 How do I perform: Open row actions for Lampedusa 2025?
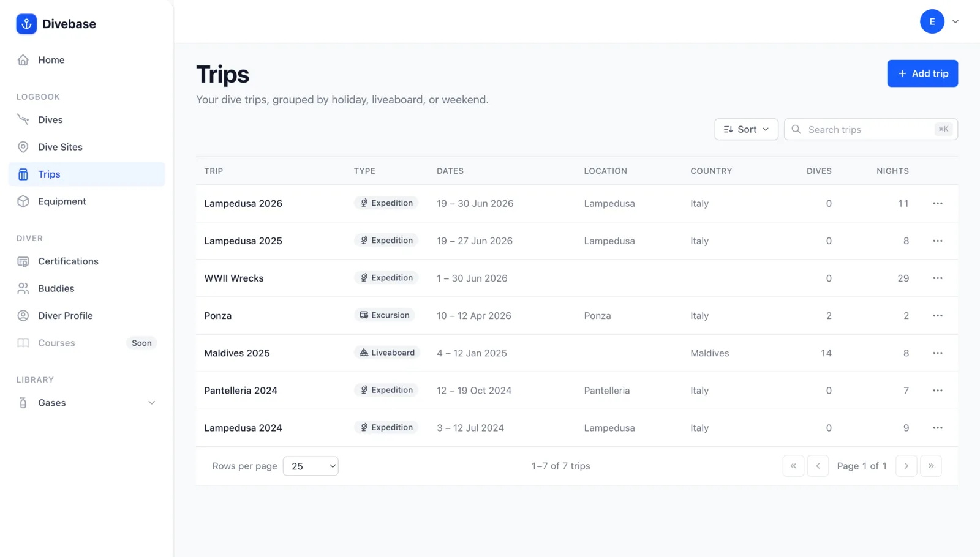click(x=938, y=241)
